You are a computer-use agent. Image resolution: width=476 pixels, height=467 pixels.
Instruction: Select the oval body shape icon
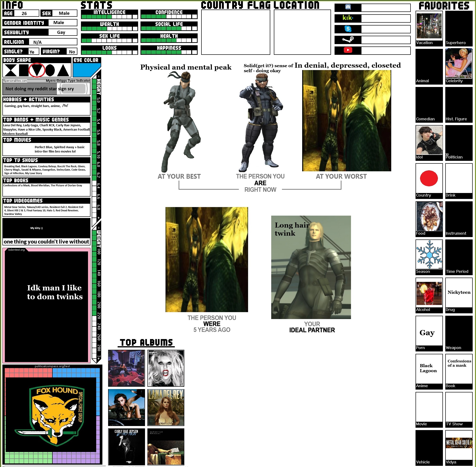tap(50, 70)
